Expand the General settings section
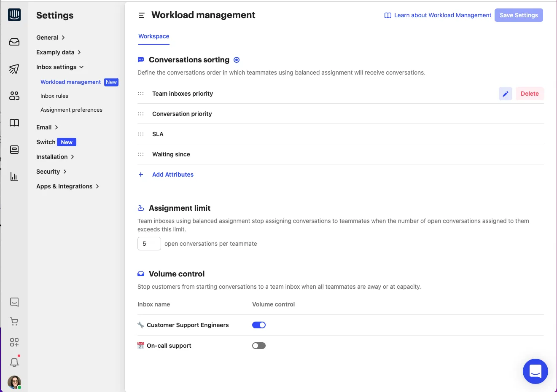 point(51,38)
